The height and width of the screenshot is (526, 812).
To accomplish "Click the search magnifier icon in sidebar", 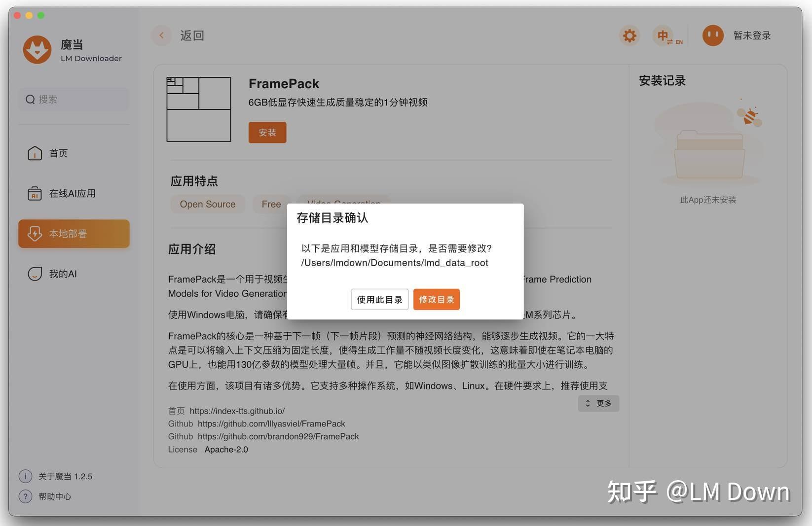I will (x=31, y=100).
